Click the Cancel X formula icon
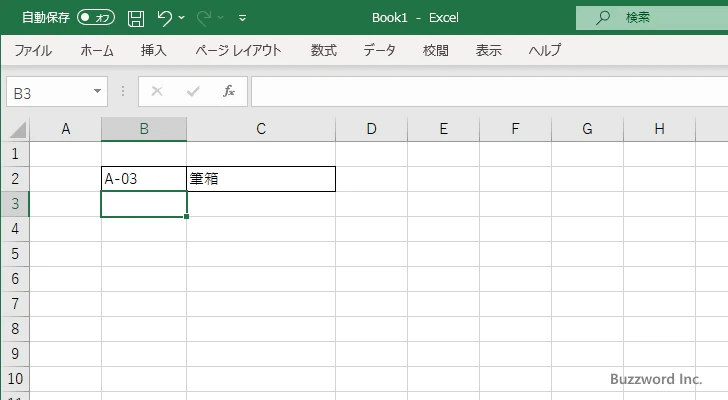The height and width of the screenshot is (400, 728). (157, 91)
